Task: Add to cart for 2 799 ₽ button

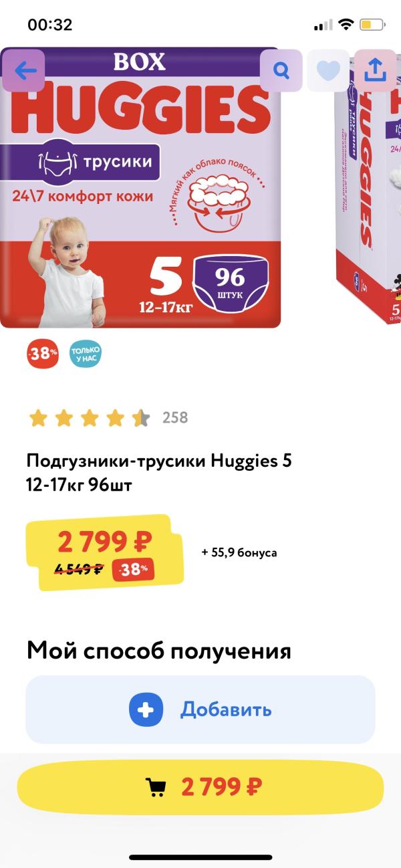Action: point(200,787)
